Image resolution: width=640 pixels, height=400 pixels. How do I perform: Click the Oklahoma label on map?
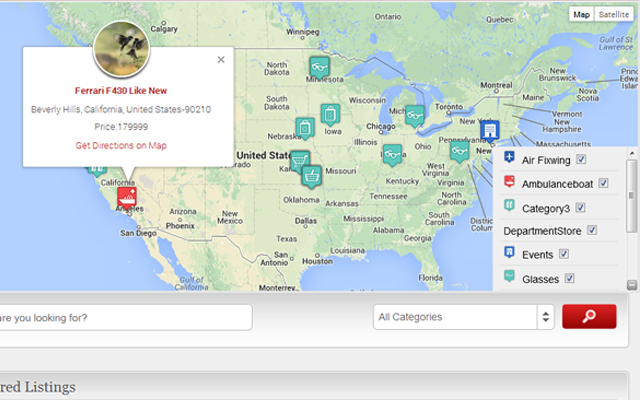coord(301,200)
